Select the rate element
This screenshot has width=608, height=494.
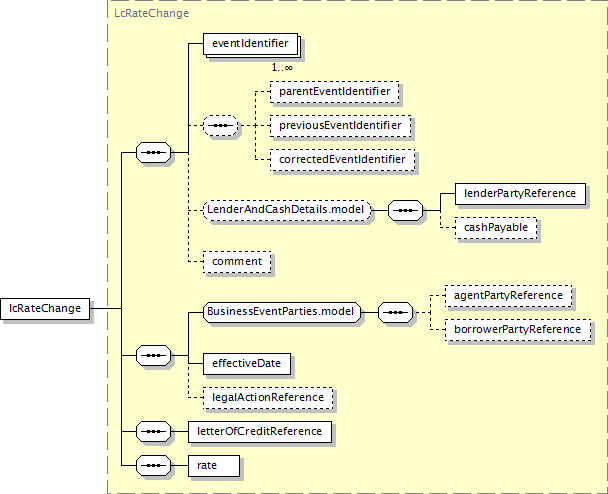click(214, 466)
